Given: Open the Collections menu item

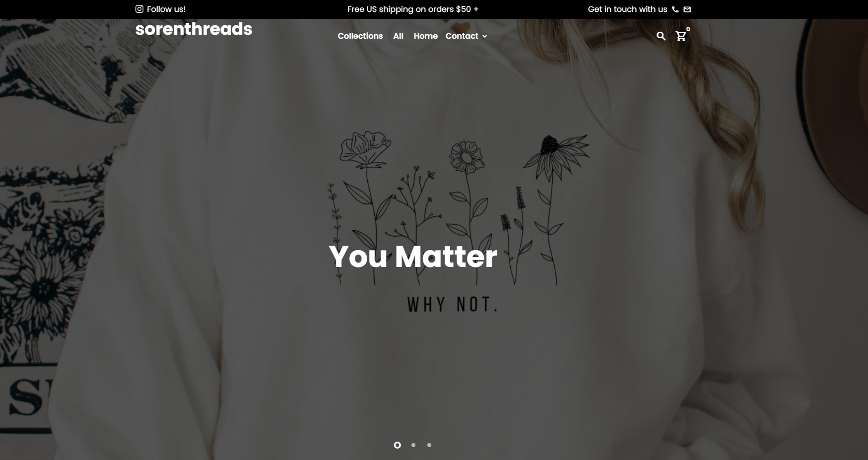Looking at the screenshot, I should [360, 36].
